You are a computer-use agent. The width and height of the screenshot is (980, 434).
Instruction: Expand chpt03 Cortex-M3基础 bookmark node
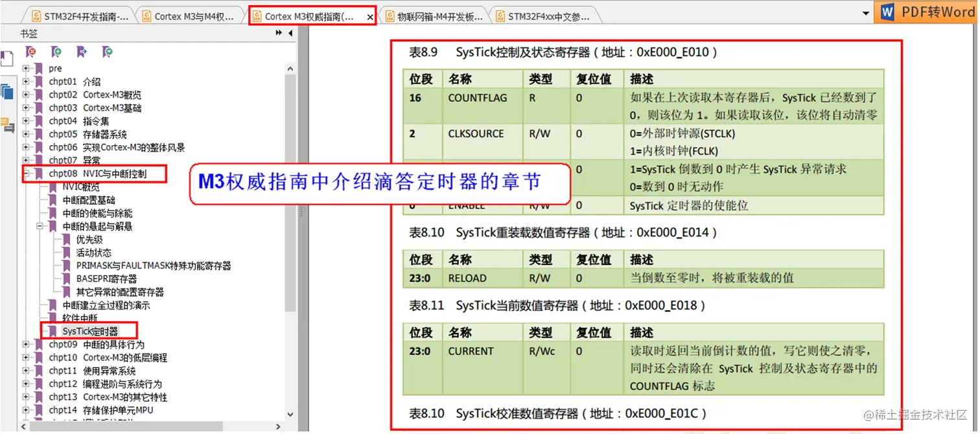click(x=26, y=108)
